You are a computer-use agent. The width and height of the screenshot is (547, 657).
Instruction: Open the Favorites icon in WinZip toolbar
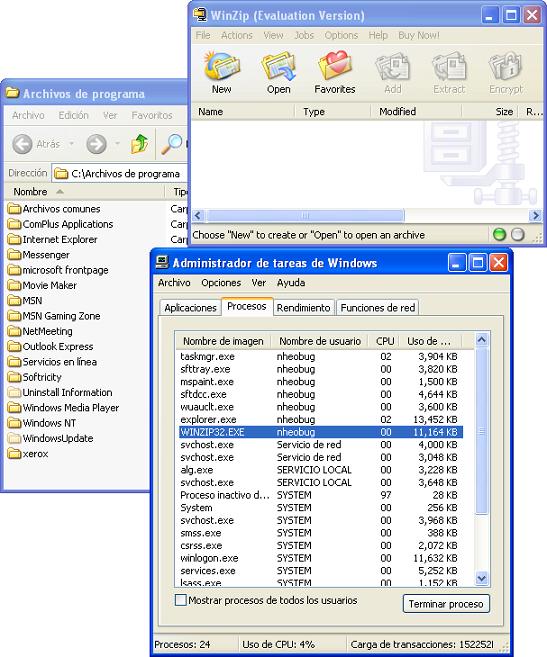point(334,72)
